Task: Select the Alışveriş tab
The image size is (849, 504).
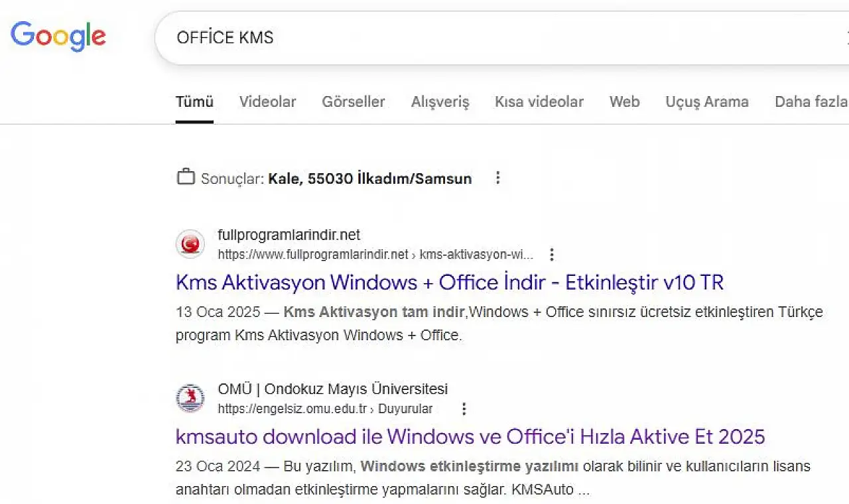Action: click(440, 102)
